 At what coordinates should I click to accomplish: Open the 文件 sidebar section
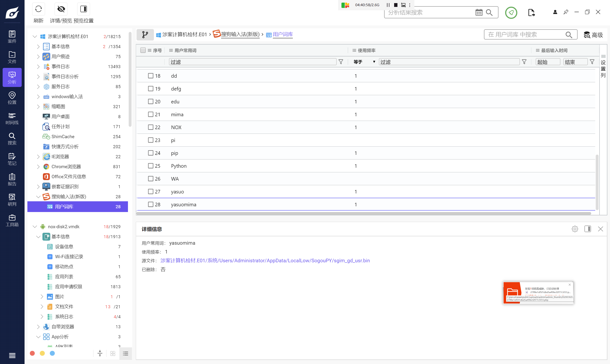pyautogui.click(x=12, y=57)
